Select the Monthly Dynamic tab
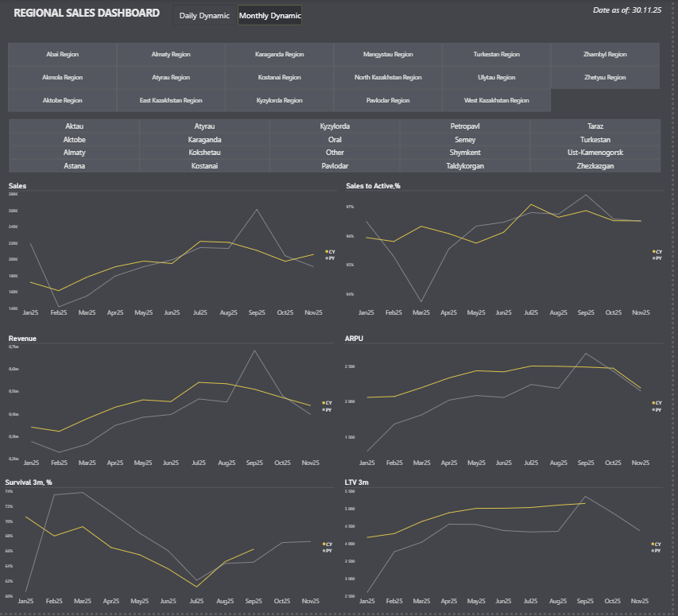The image size is (678, 616). (x=268, y=14)
